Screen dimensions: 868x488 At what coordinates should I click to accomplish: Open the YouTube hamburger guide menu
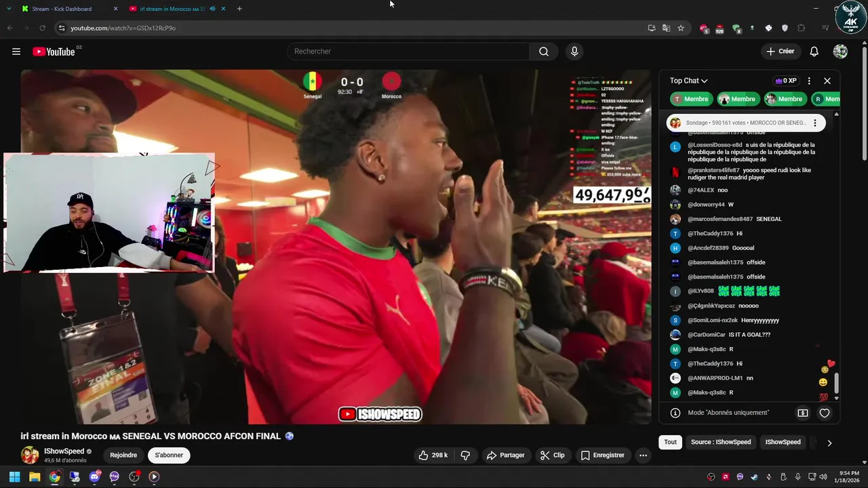pos(16,52)
